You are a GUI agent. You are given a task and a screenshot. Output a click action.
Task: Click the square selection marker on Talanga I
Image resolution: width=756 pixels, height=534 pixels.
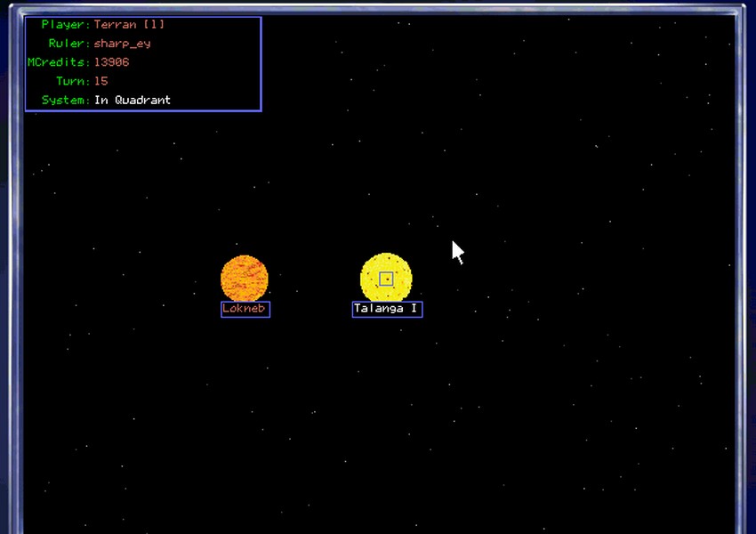tap(386, 279)
